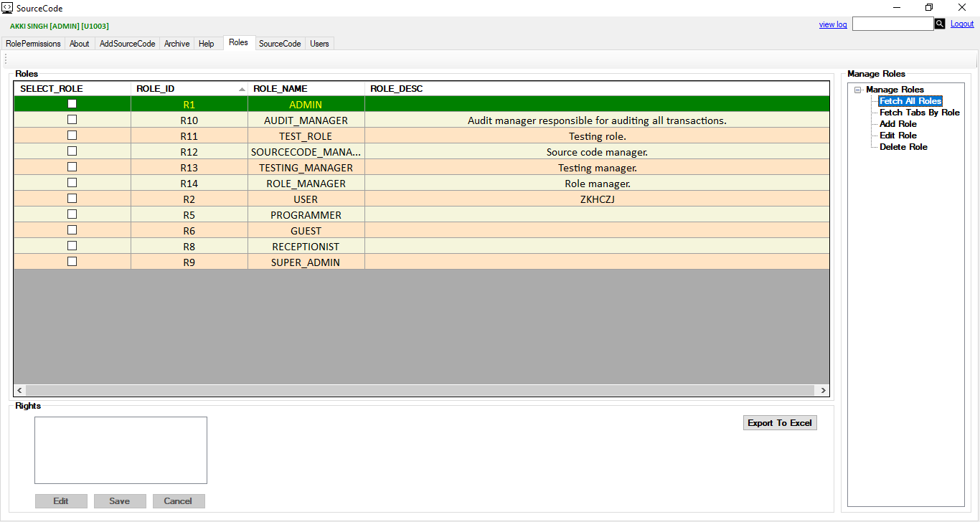Click the horizontal scrollbar track
The width and height of the screenshot is (980, 522).
tap(421, 391)
